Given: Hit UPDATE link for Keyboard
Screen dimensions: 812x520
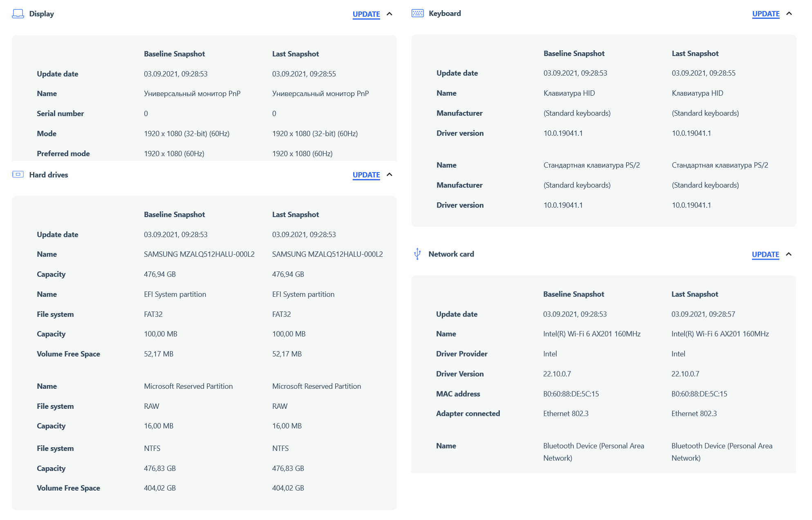Looking at the screenshot, I should tap(765, 14).
